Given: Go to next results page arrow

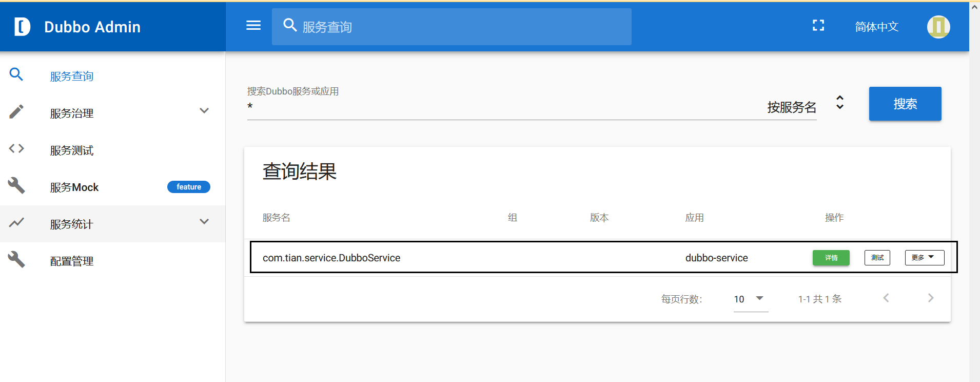Looking at the screenshot, I should point(931,298).
